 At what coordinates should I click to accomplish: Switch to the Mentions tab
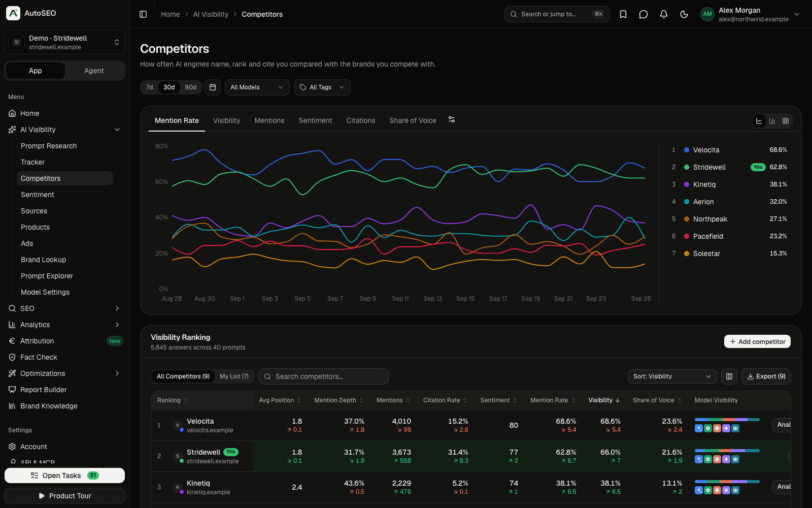click(x=269, y=120)
